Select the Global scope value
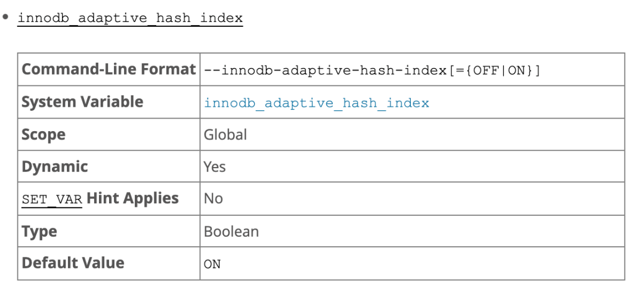Screen dimensions: 644x288 (x=225, y=135)
